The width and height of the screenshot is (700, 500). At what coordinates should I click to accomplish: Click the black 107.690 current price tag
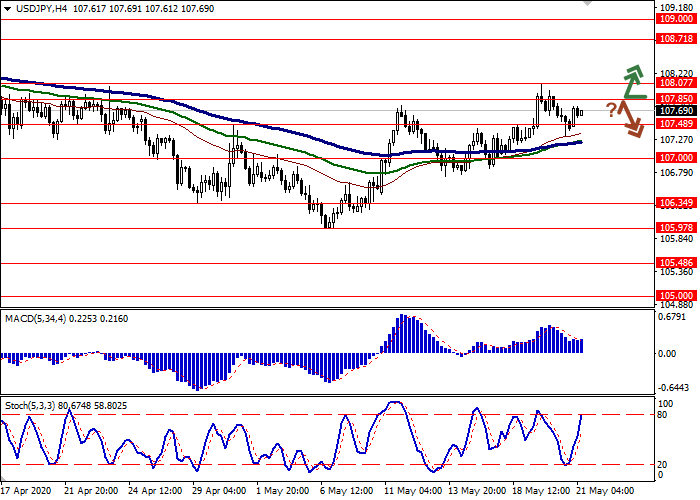click(x=675, y=111)
